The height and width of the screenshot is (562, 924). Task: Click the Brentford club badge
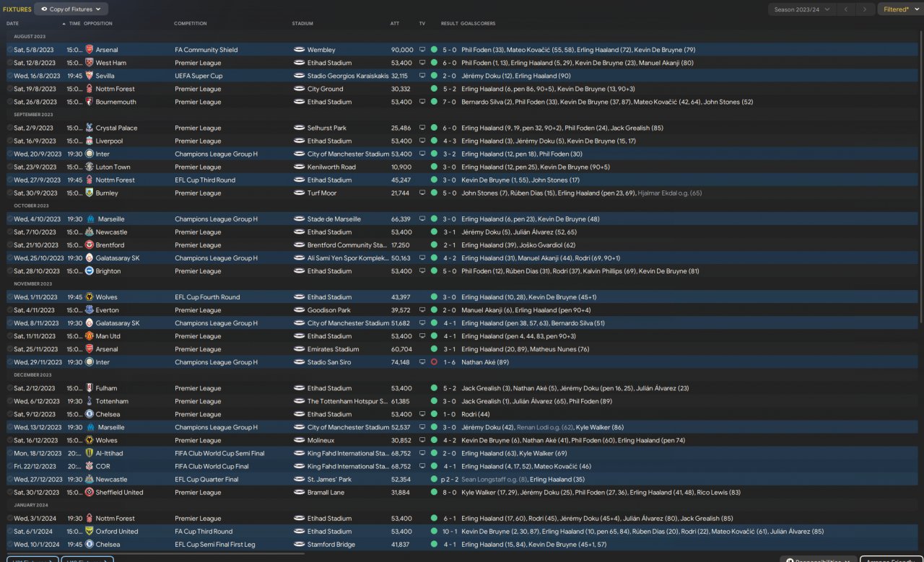click(x=90, y=245)
